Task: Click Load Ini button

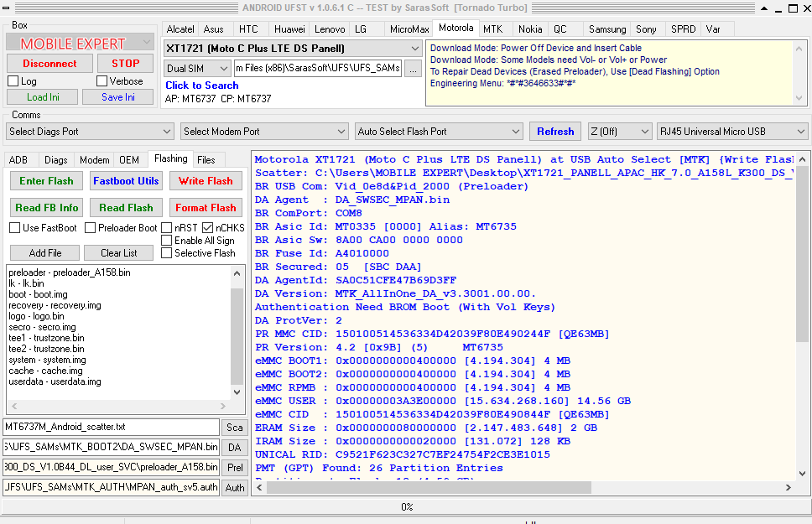Action: click(43, 96)
